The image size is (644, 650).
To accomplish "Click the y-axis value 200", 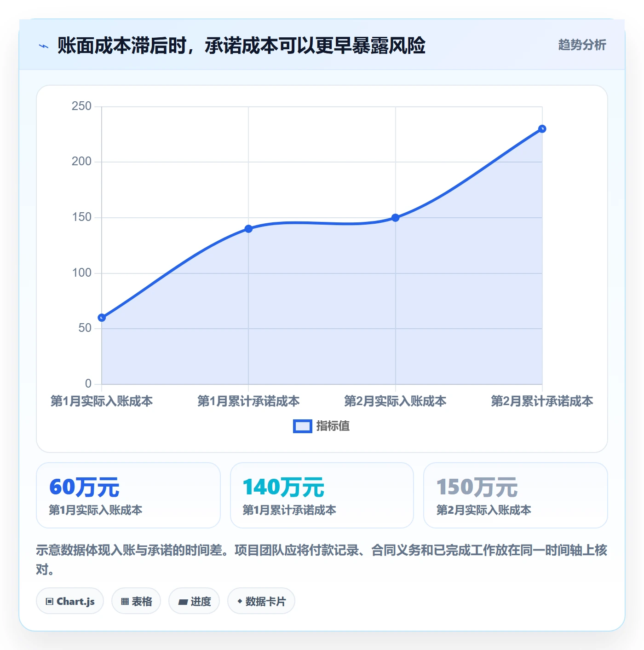I will coord(82,162).
